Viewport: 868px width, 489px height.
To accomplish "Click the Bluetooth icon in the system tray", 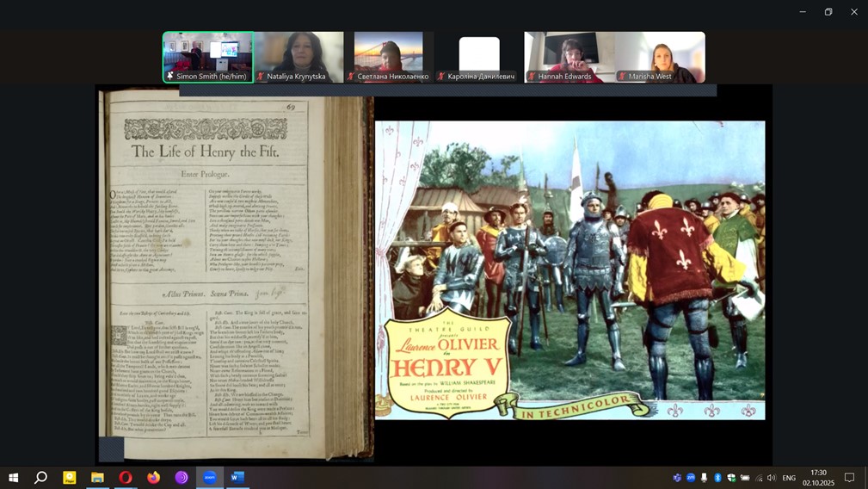I will pyautogui.click(x=717, y=478).
